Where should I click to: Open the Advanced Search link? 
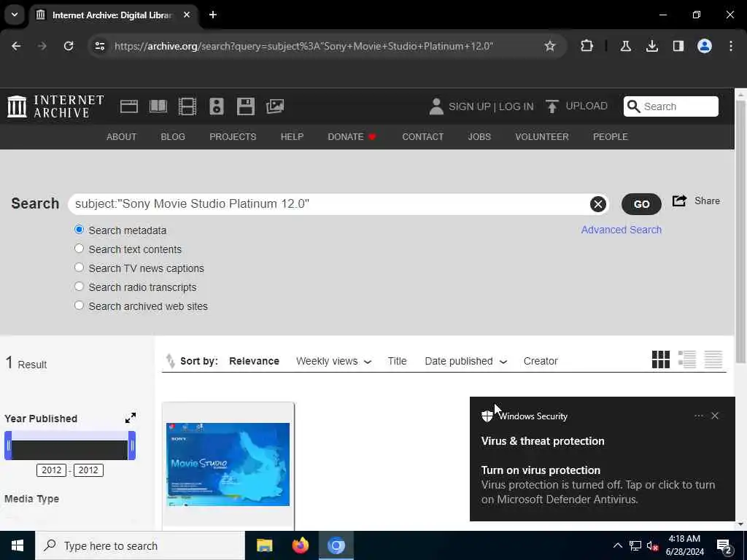[x=622, y=230]
